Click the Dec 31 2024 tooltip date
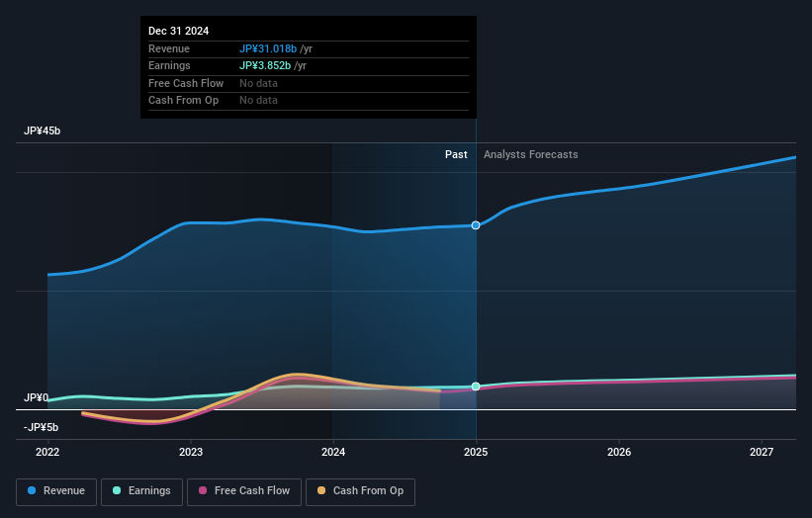The width and height of the screenshot is (812, 518). 179,31
